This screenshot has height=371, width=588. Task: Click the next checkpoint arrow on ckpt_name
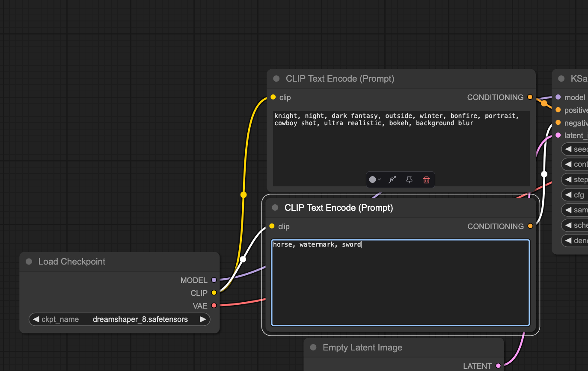(x=203, y=319)
